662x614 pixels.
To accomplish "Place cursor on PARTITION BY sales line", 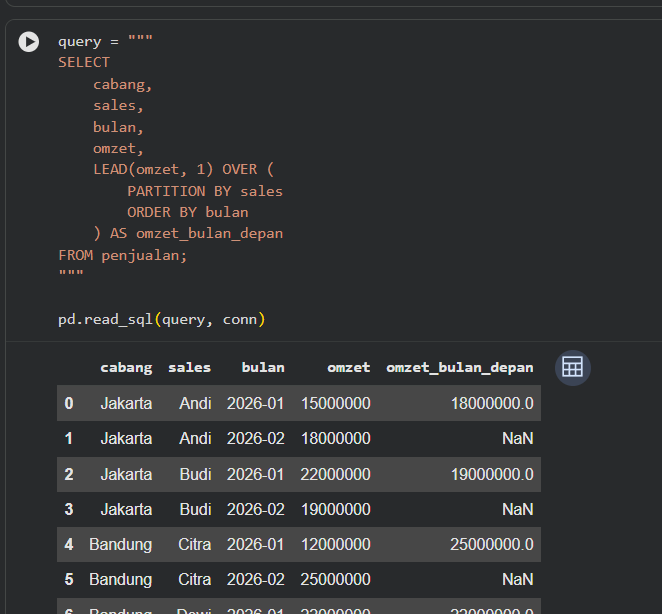I will [x=205, y=191].
